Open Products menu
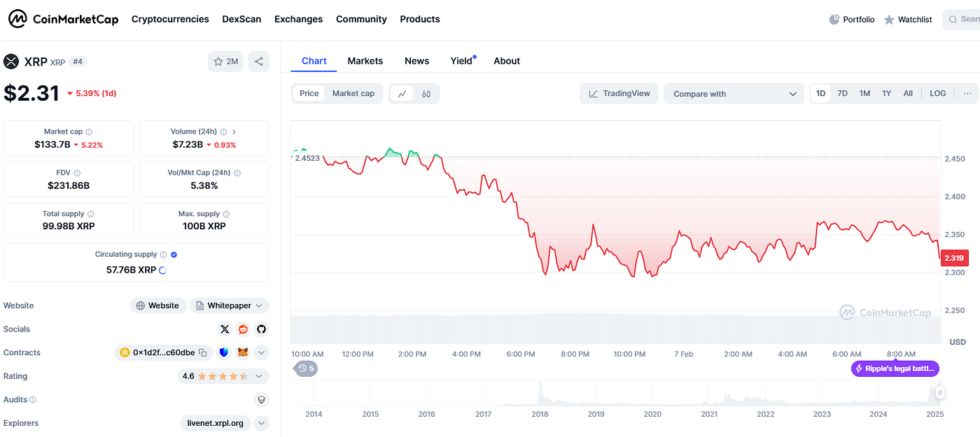The height and width of the screenshot is (437, 980). click(x=420, y=20)
